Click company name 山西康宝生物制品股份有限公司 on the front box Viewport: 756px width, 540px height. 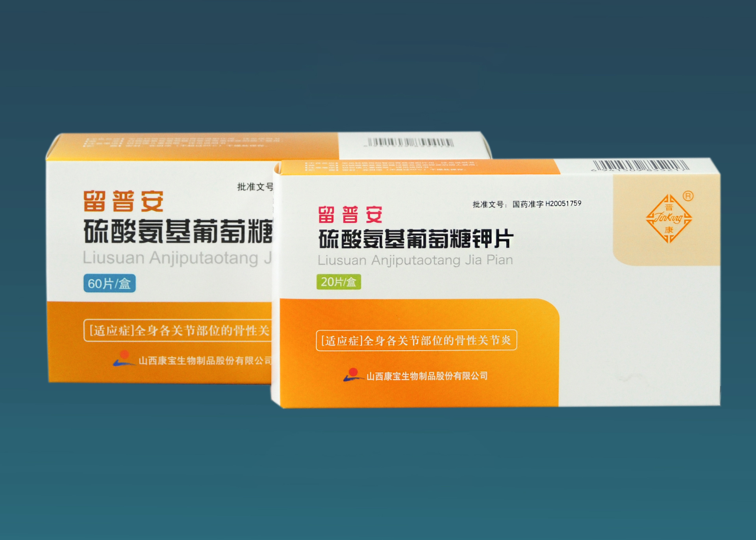pos(427,376)
